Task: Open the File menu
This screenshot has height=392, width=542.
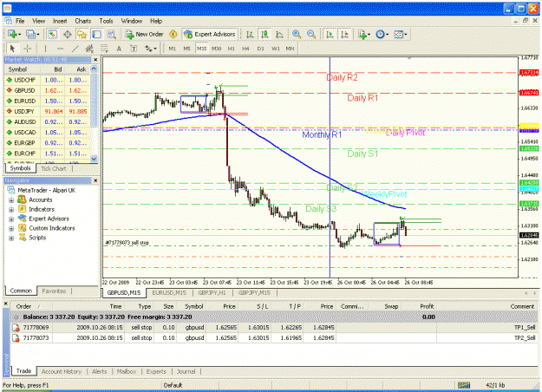Action: pos(20,21)
